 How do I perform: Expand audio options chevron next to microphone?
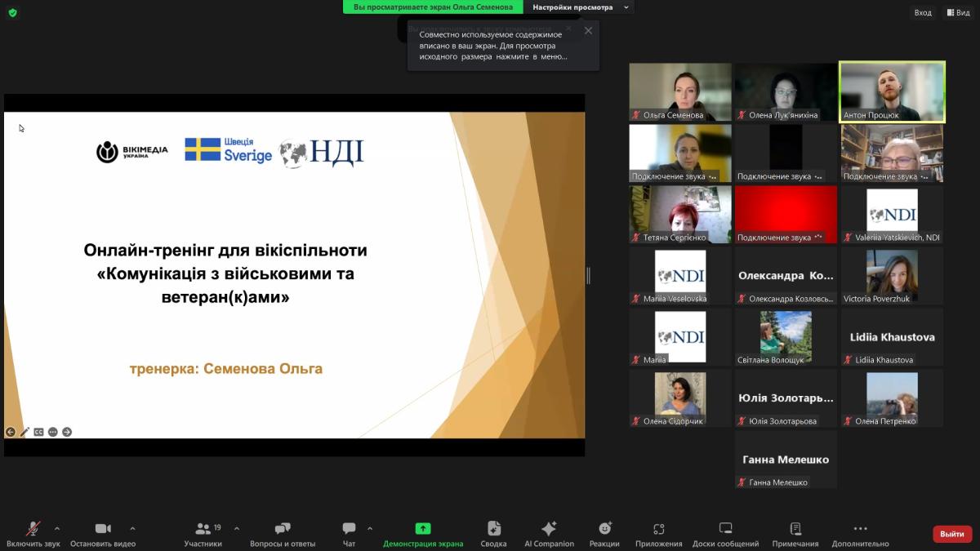tap(56, 528)
